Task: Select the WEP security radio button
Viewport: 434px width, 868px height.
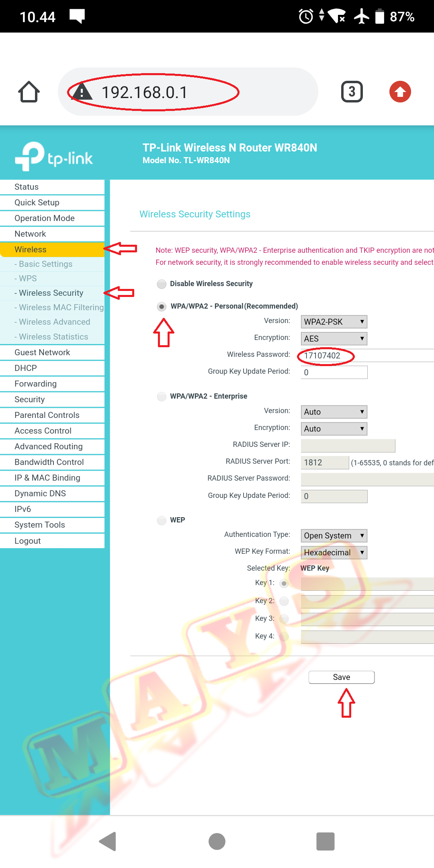Action: pyautogui.click(x=162, y=520)
